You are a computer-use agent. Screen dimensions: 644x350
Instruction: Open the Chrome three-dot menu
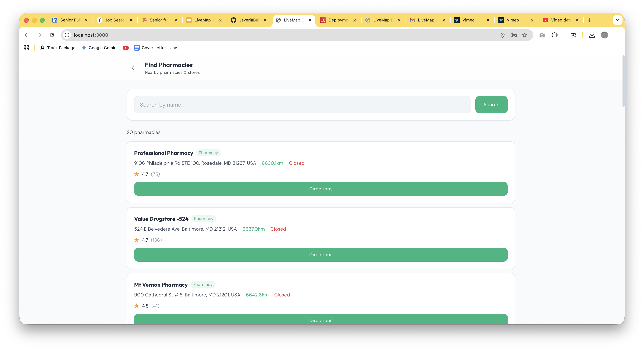pyautogui.click(x=617, y=35)
